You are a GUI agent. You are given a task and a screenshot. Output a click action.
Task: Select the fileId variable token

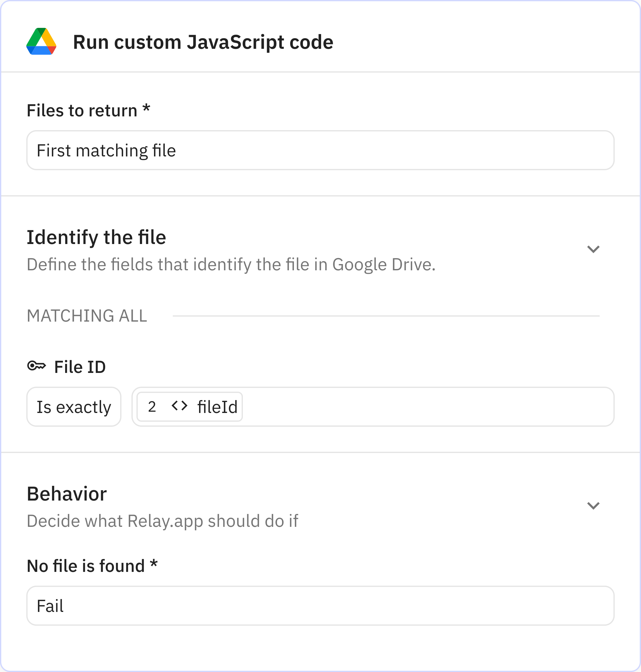[x=217, y=406]
